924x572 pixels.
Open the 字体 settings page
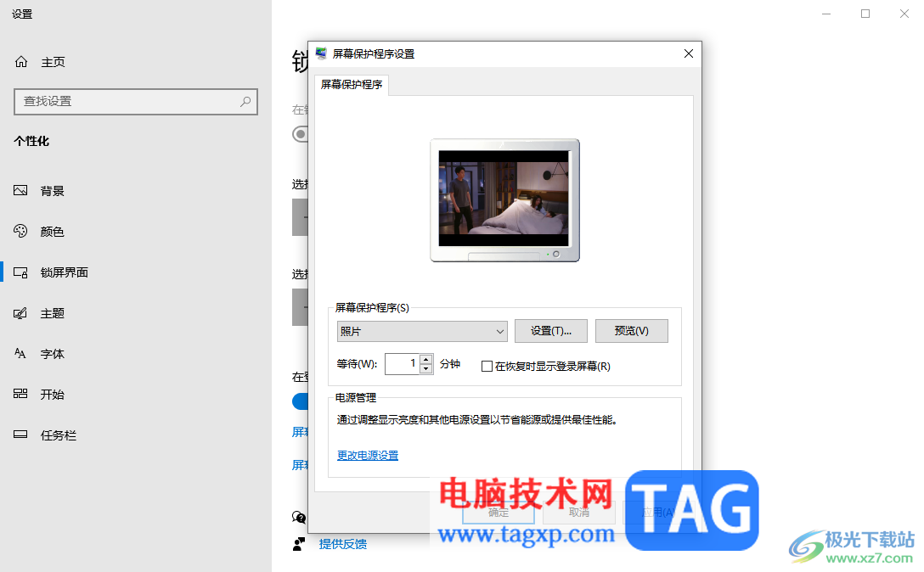tap(53, 354)
